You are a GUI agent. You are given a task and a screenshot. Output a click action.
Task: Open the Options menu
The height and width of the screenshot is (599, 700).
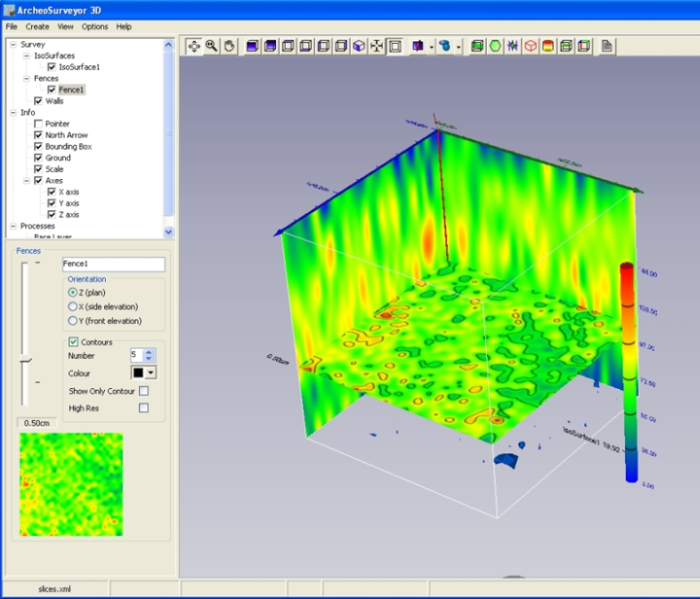[94, 27]
